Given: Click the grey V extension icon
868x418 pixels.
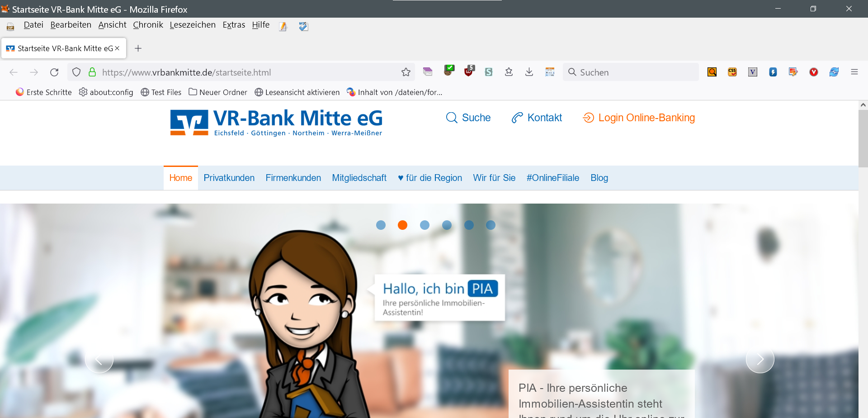Looking at the screenshot, I should pos(753,72).
